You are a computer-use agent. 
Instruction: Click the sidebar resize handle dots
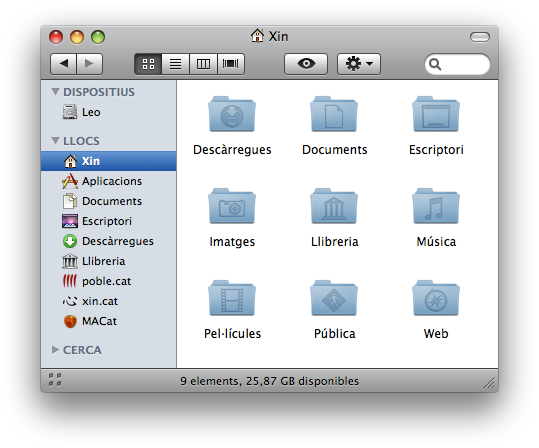55,380
